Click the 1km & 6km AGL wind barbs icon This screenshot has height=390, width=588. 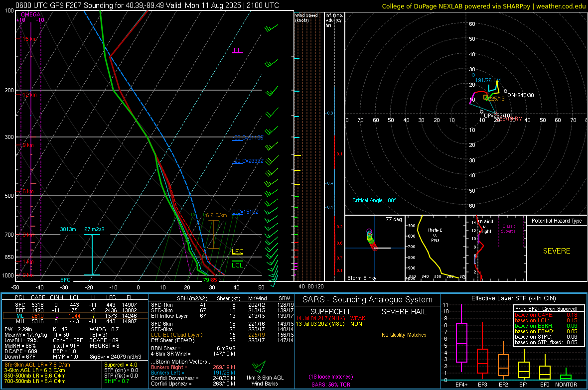(x=259, y=367)
